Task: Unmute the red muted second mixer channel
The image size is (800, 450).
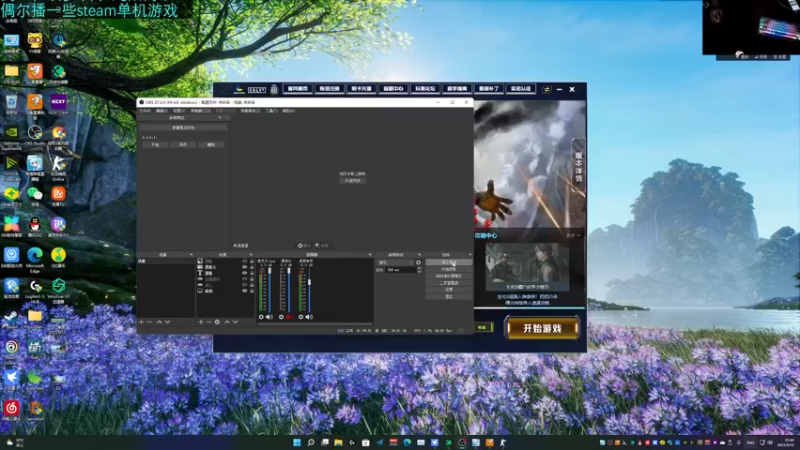Action: [289, 317]
